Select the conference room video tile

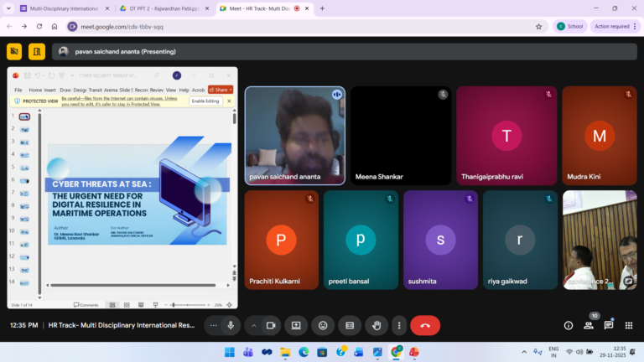(600, 240)
